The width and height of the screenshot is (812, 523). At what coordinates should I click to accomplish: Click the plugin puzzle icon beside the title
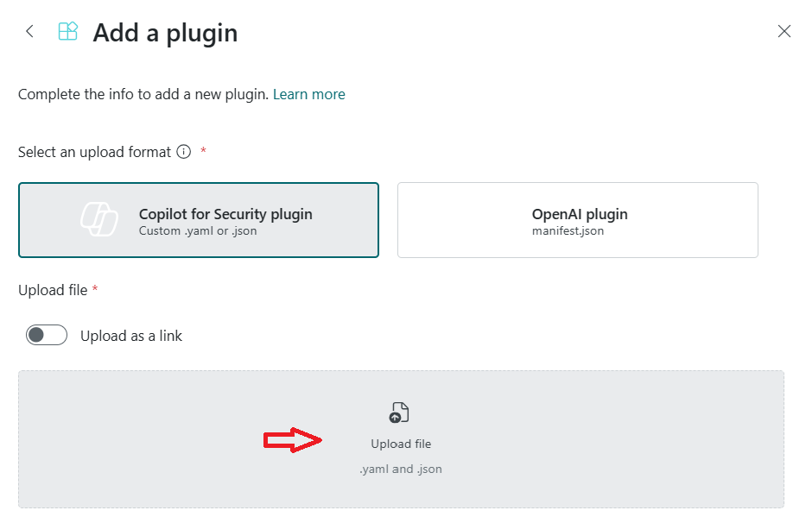[68, 32]
